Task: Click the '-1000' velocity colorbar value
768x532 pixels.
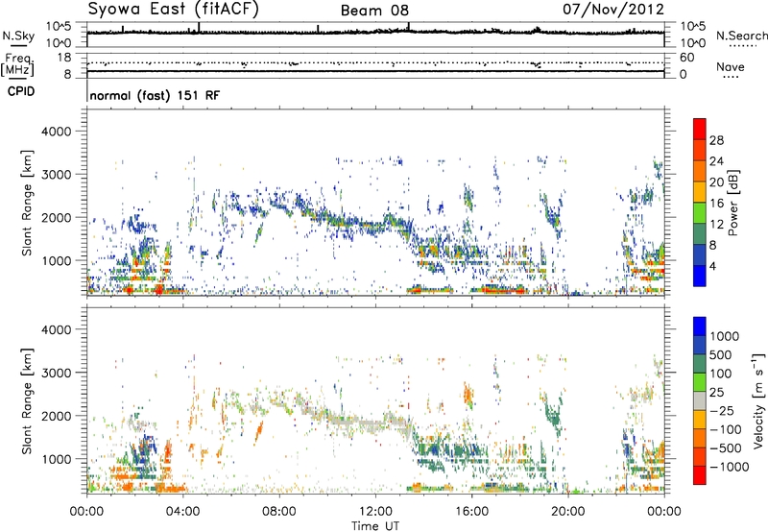Action: tap(730, 467)
